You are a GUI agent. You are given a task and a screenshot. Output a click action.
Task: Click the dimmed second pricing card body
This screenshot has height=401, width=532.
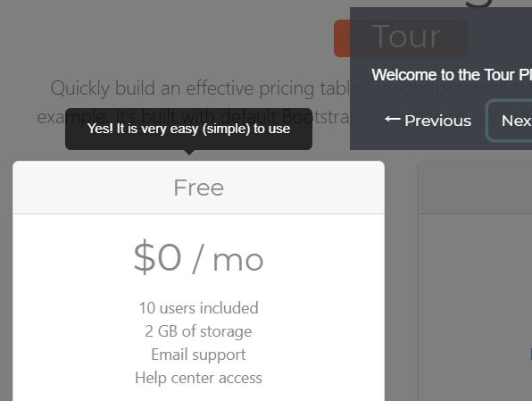point(475,307)
